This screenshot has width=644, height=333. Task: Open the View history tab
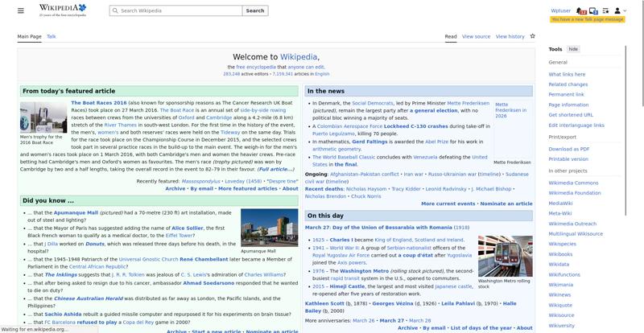tap(510, 36)
